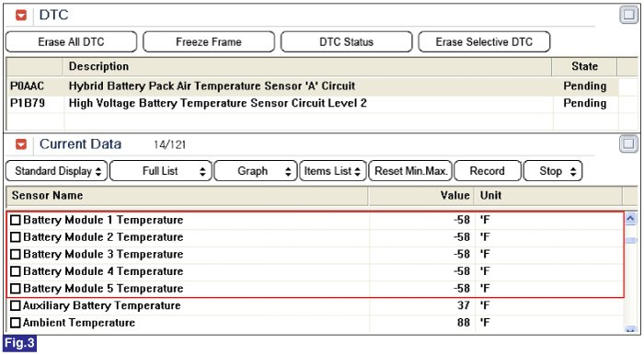This screenshot has height=355, width=644.
Task: Select the P0AAC trouble code row
Action: (x=312, y=86)
